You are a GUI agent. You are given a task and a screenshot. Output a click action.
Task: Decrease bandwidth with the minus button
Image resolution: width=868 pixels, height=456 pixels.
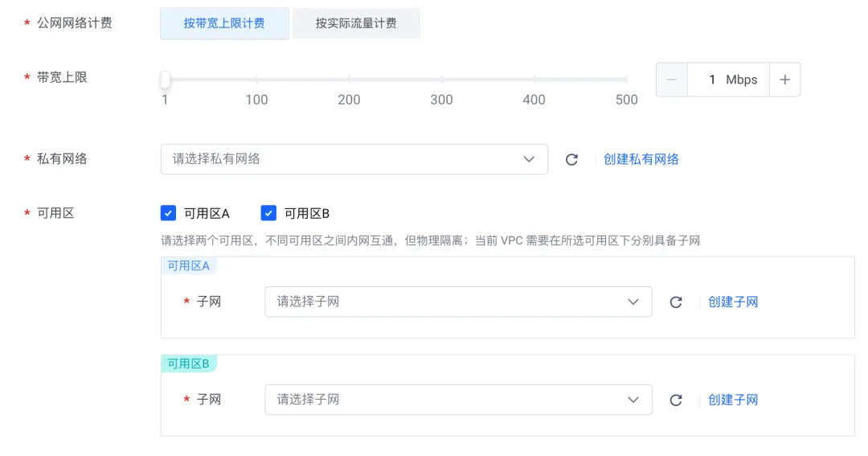click(671, 80)
